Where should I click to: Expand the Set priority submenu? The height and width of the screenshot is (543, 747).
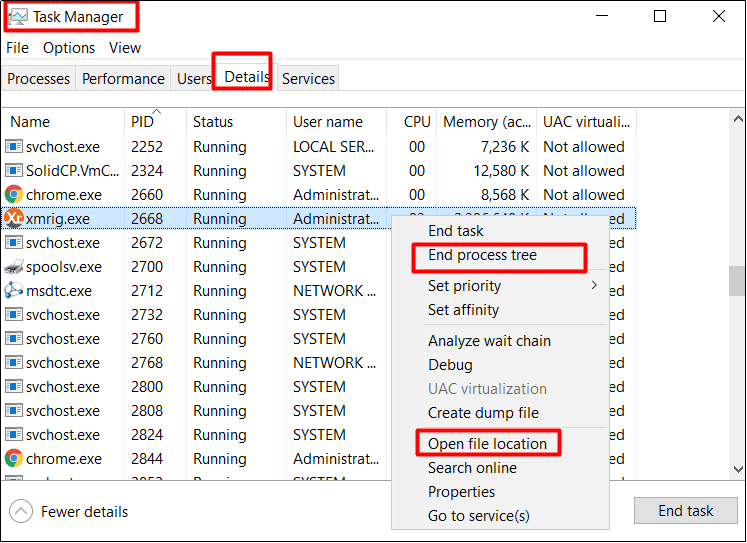click(x=594, y=285)
